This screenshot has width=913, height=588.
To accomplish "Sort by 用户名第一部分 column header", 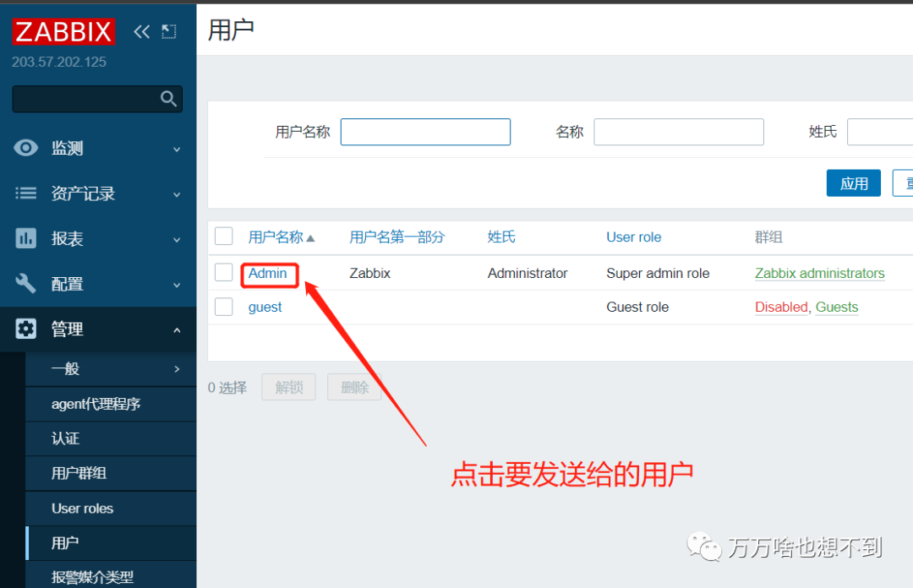I will pos(396,237).
